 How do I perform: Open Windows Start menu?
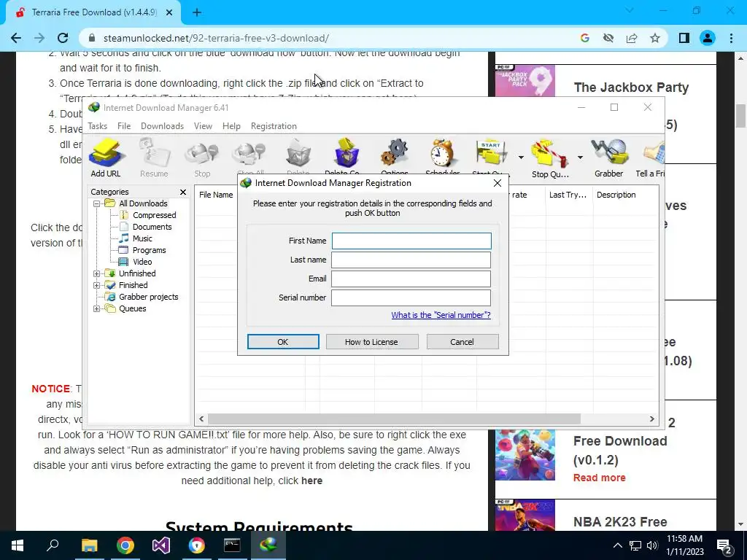click(x=18, y=545)
